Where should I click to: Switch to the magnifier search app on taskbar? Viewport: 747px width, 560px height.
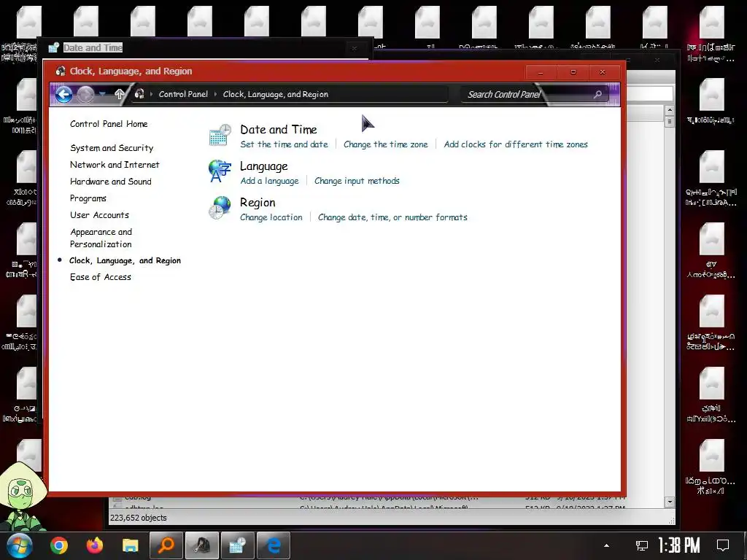(x=166, y=545)
